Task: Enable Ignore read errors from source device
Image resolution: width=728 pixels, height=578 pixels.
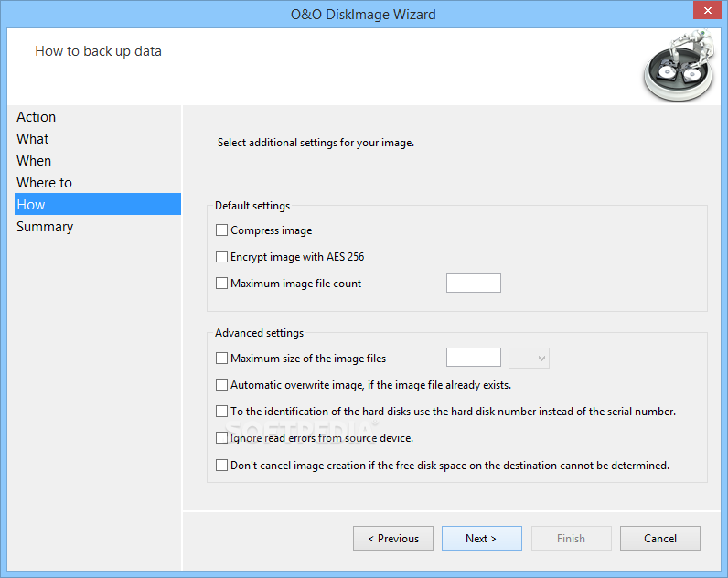Action: (x=222, y=438)
